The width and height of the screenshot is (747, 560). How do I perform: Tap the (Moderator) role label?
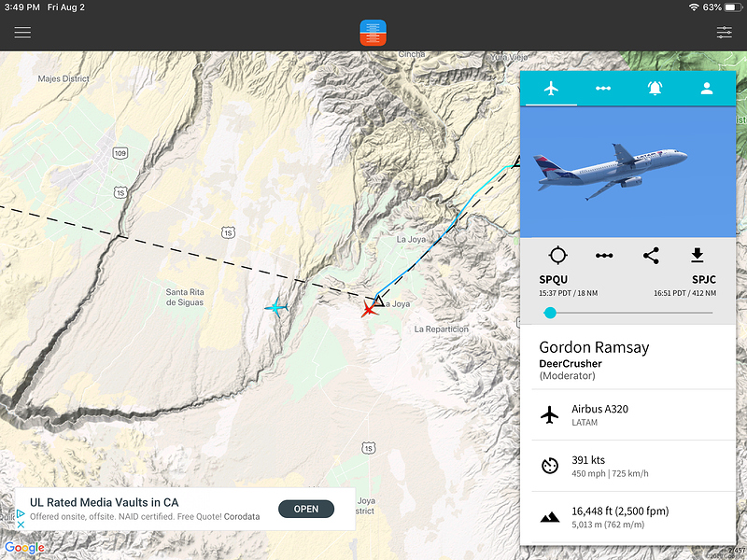tap(567, 376)
